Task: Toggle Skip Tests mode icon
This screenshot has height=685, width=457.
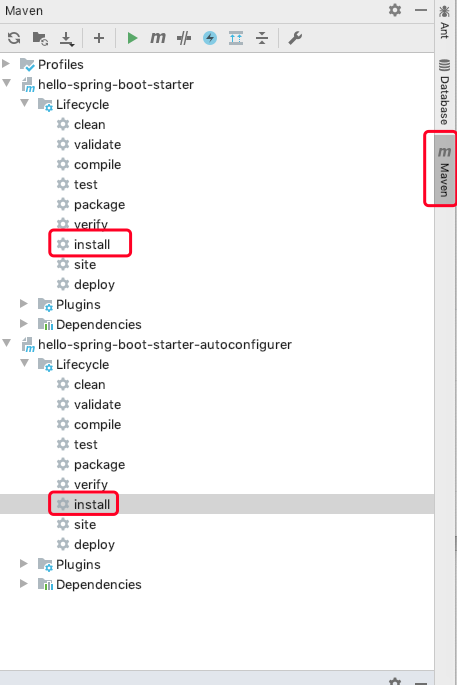Action: (x=210, y=38)
